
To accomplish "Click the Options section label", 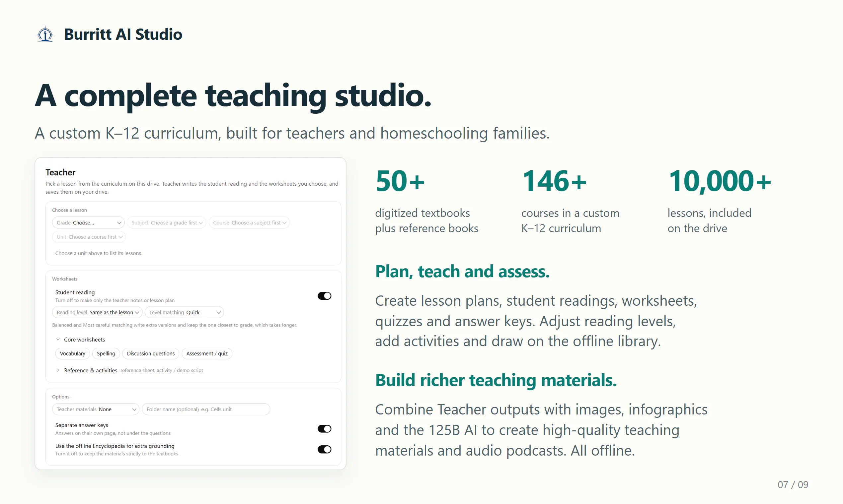I will 60,397.
